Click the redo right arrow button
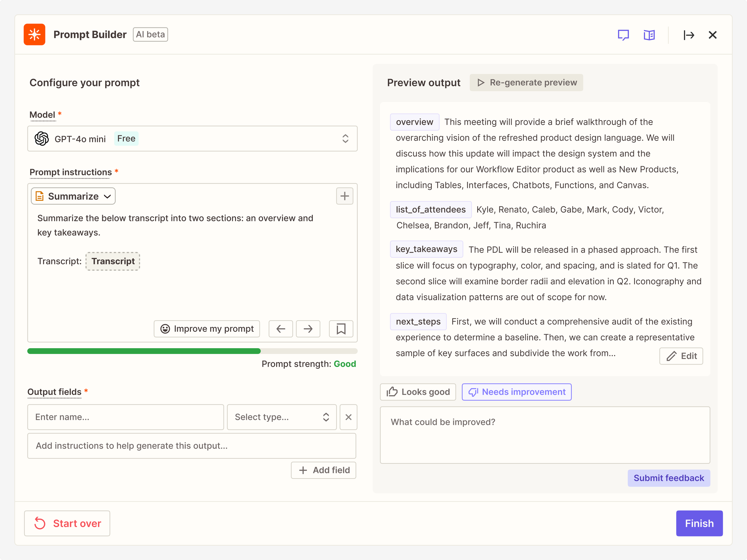The width and height of the screenshot is (747, 560). click(x=308, y=329)
